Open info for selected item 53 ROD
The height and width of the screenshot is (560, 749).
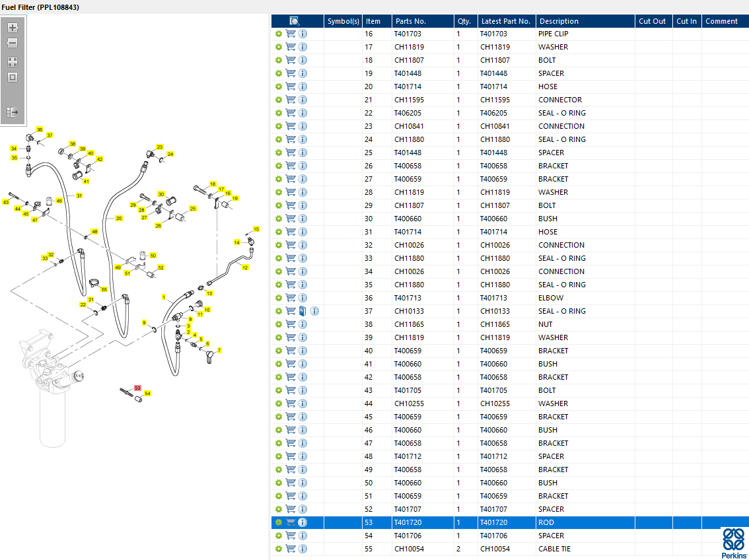(303, 522)
